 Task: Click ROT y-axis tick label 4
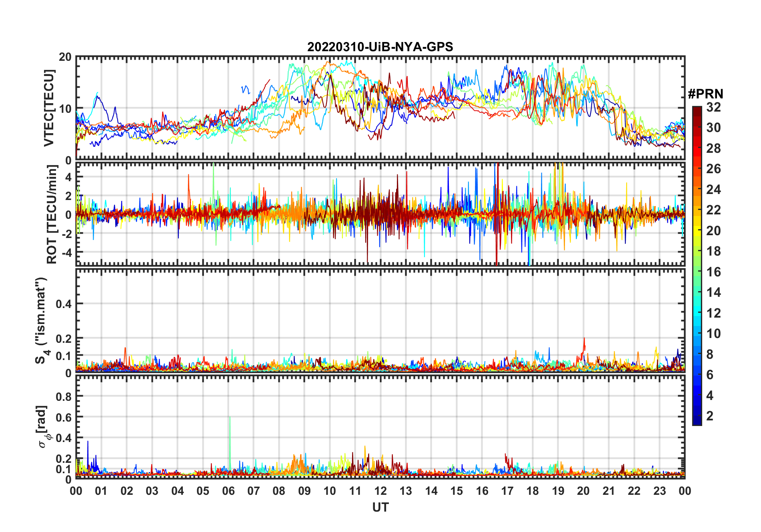(68, 177)
